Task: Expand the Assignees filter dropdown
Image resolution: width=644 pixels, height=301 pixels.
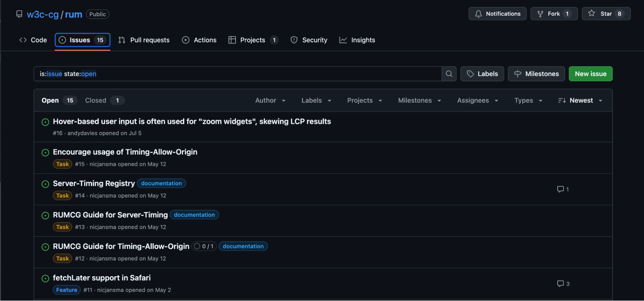Action: click(477, 100)
